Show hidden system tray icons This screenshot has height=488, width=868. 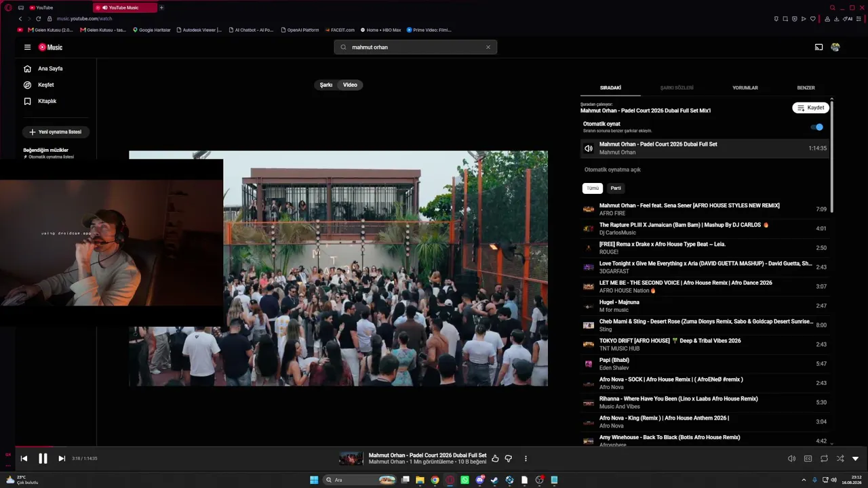pos(804,480)
